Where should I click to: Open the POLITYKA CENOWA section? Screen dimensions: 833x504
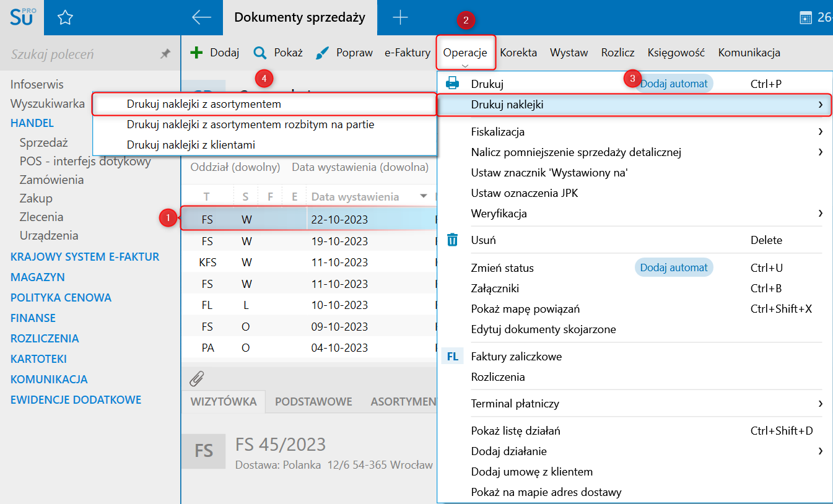(x=61, y=297)
